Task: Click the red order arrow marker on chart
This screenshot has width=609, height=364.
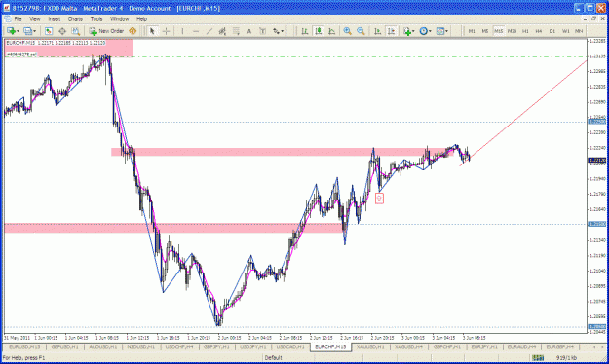Action: coord(379,199)
